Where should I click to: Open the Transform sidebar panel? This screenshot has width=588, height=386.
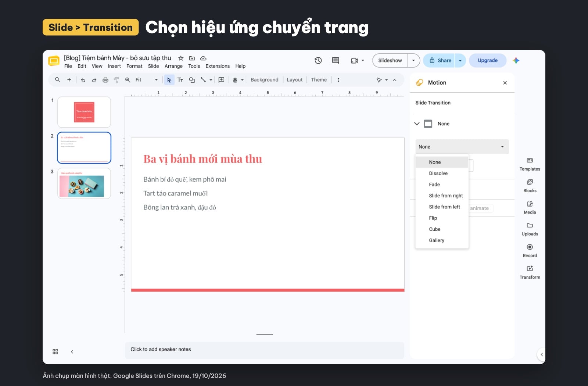pyautogui.click(x=530, y=273)
